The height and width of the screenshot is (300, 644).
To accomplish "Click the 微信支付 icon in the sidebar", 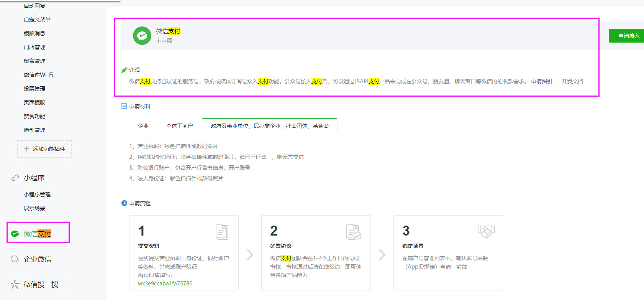I will (x=15, y=234).
